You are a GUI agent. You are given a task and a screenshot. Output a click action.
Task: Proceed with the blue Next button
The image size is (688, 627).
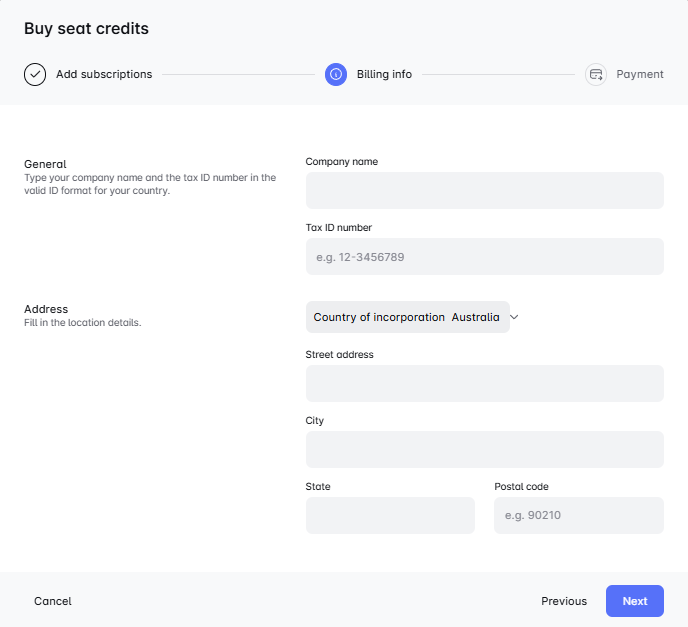click(x=634, y=601)
